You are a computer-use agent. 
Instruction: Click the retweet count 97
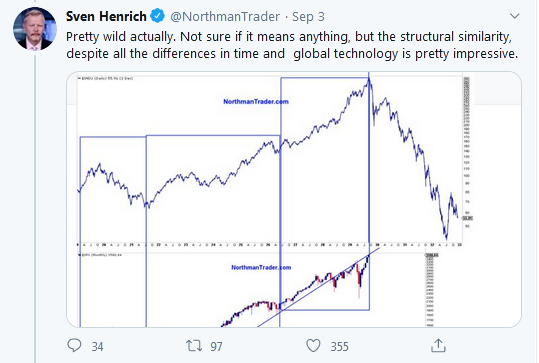coord(216,346)
